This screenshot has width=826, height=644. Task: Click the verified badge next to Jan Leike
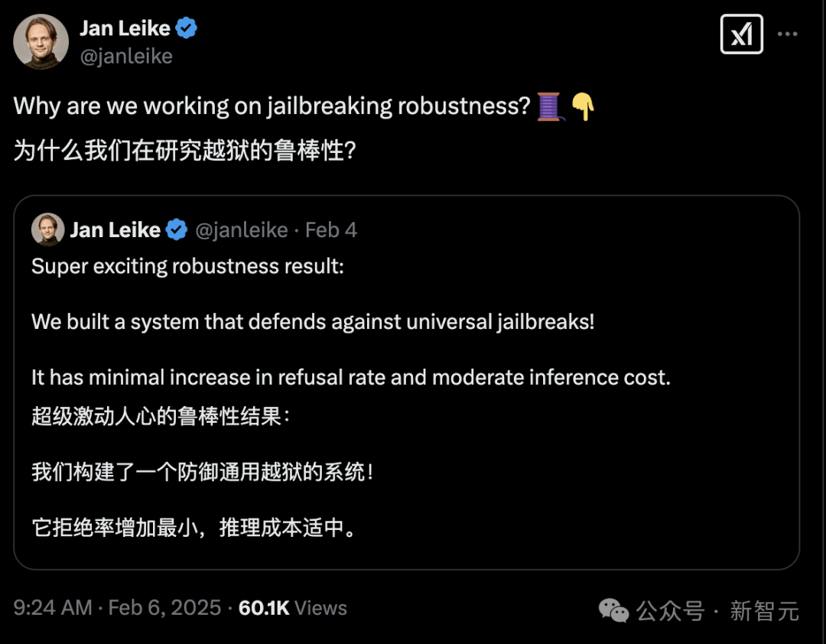click(x=186, y=28)
